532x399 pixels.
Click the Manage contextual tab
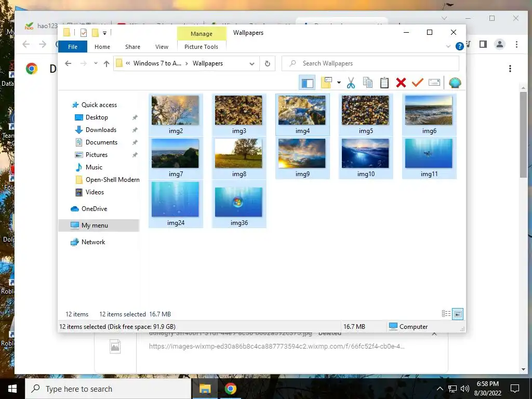[x=202, y=34]
